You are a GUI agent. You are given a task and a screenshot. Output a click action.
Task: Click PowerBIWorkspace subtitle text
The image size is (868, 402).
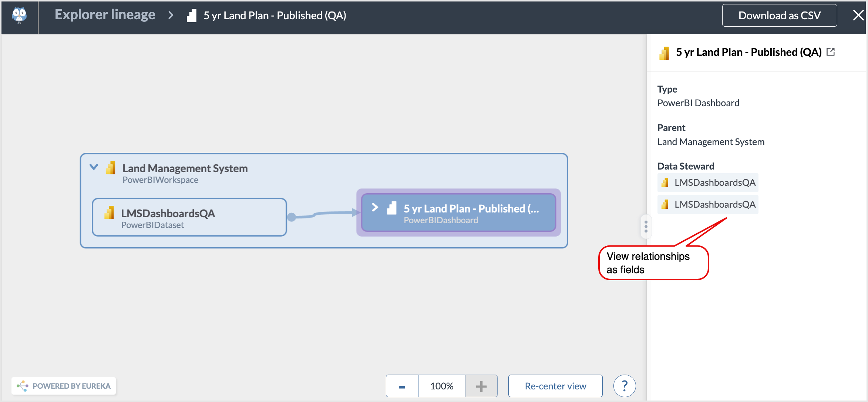pos(160,180)
